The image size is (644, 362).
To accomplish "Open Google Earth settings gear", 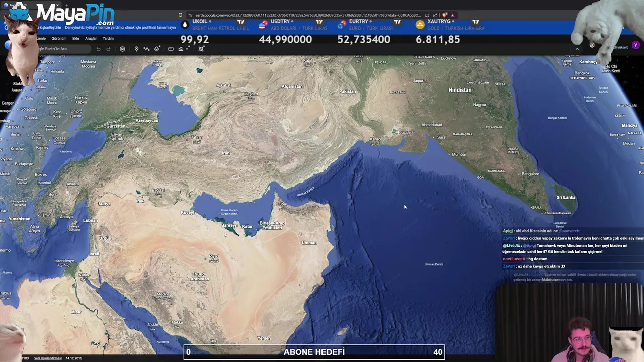I will (x=592, y=46).
